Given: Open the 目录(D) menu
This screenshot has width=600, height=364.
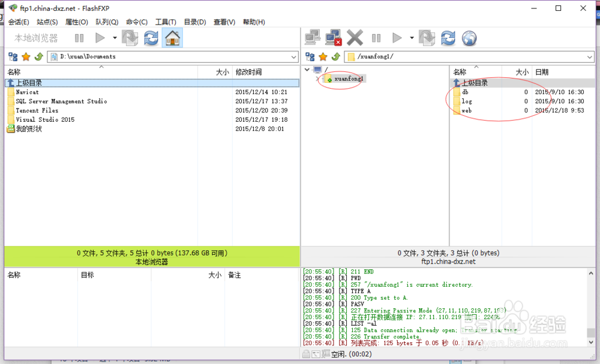Looking at the screenshot, I should coord(195,22).
